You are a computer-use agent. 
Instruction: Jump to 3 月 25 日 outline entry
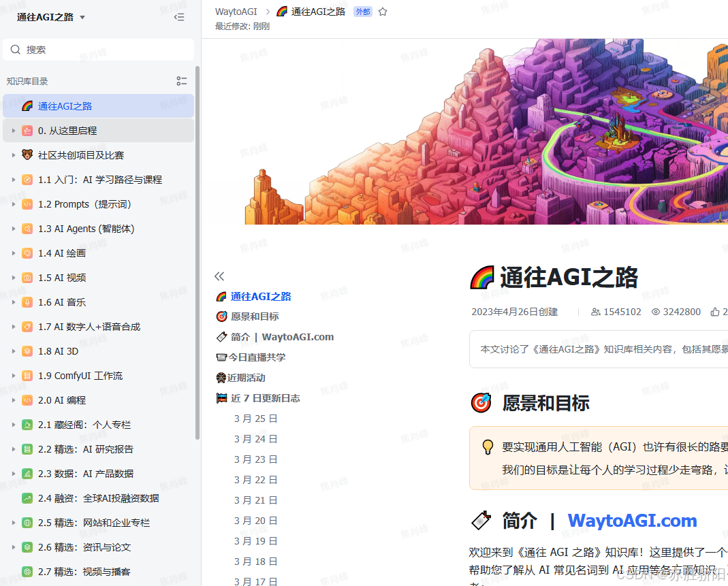(255, 419)
